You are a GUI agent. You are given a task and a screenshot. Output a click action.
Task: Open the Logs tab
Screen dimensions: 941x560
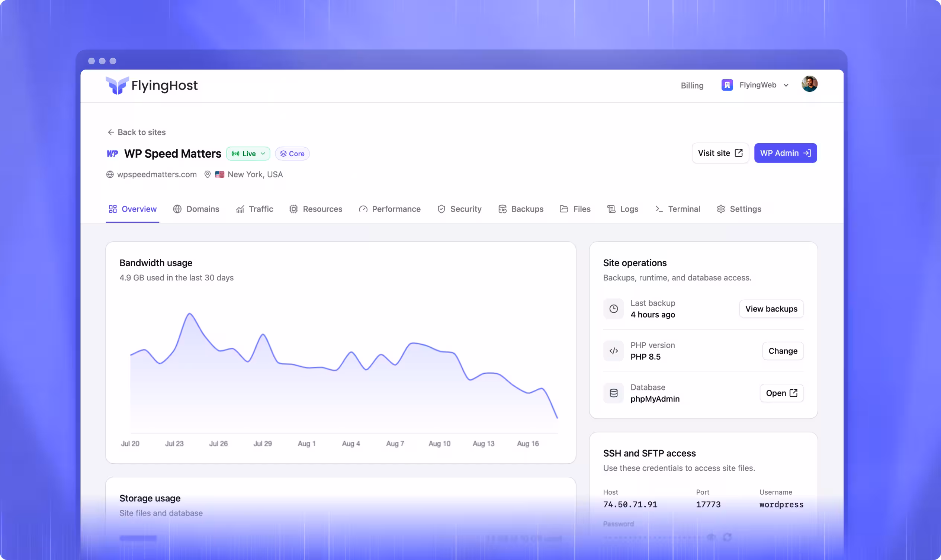click(623, 209)
